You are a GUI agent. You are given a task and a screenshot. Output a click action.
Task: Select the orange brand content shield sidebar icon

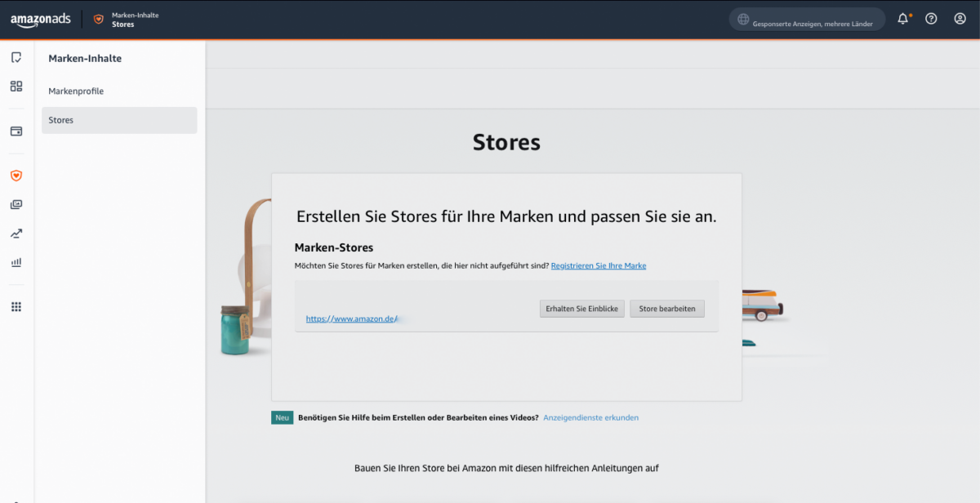point(16,176)
